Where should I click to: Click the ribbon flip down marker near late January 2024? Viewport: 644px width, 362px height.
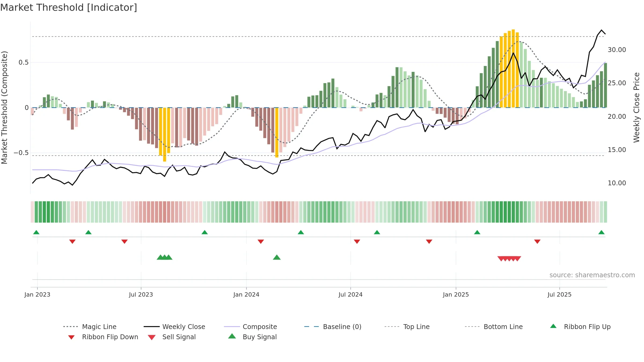(261, 242)
